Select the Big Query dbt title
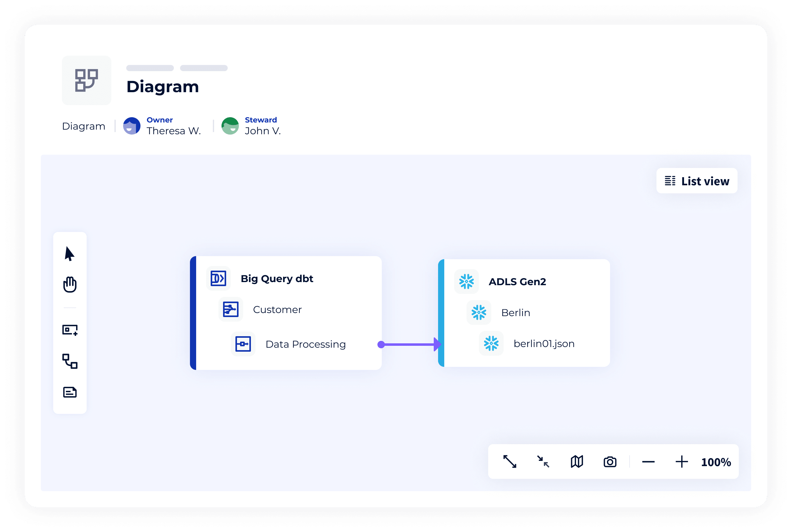Viewport: 792px width, 532px height. point(277,279)
